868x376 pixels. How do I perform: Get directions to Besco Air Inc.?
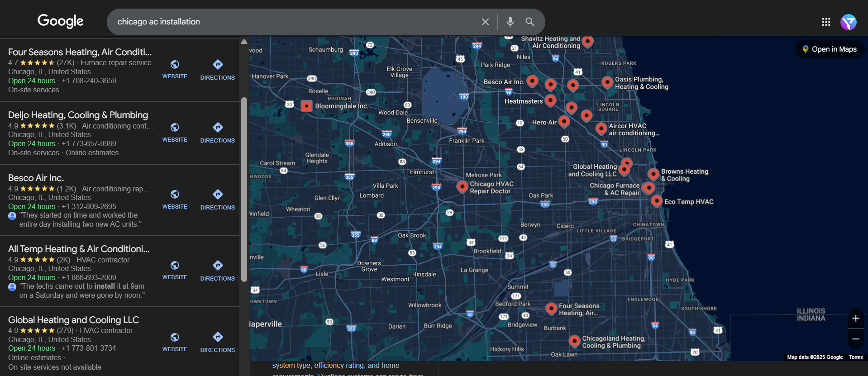218,200
